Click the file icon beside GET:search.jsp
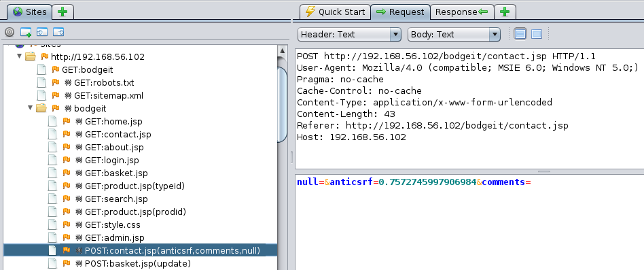The image size is (644, 270). (52, 199)
